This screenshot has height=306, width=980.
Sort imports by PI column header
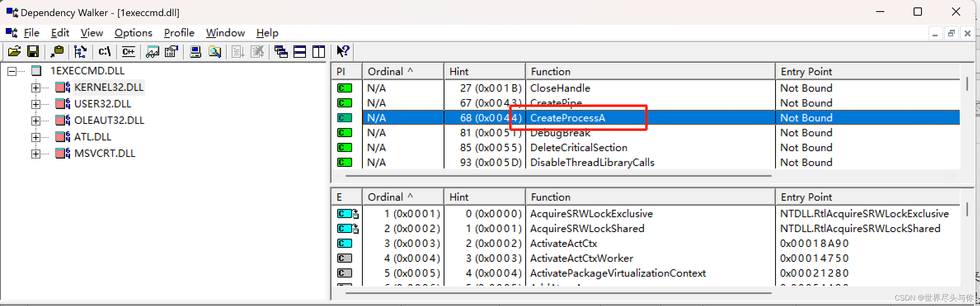tap(347, 71)
